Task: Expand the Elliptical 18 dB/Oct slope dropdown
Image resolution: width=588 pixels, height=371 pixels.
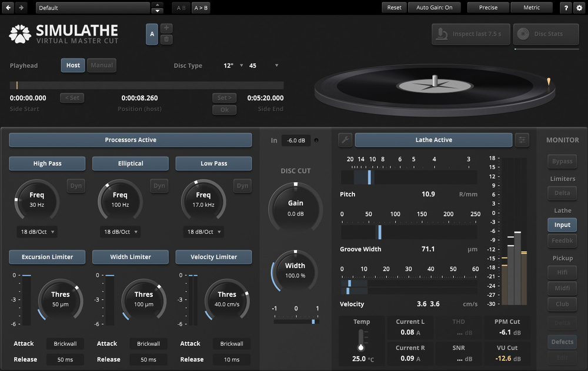Action: 121,232
